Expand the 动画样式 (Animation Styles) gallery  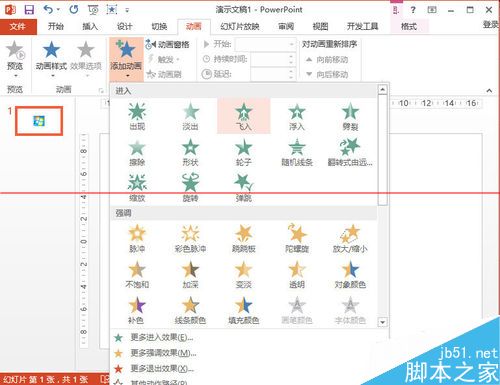(x=52, y=60)
